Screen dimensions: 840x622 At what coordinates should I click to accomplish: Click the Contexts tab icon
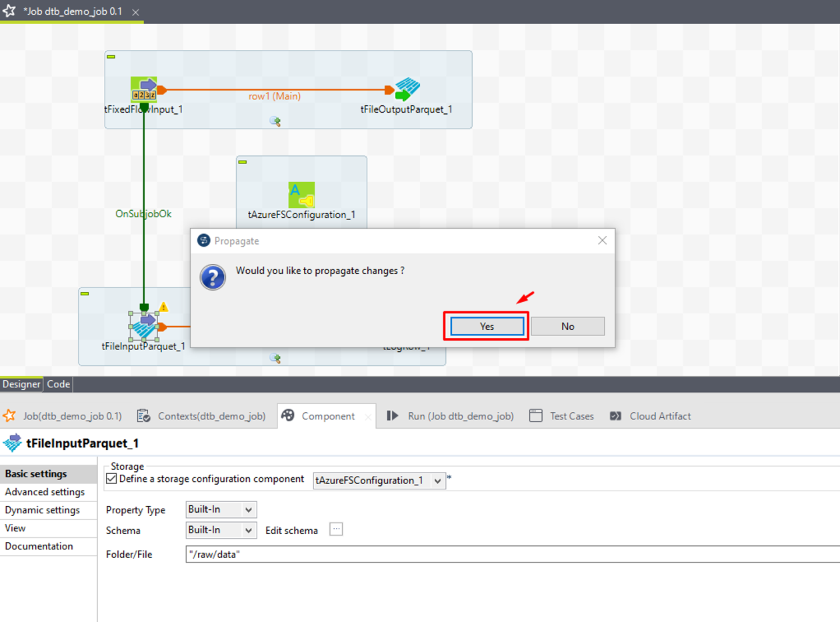pyautogui.click(x=143, y=416)
